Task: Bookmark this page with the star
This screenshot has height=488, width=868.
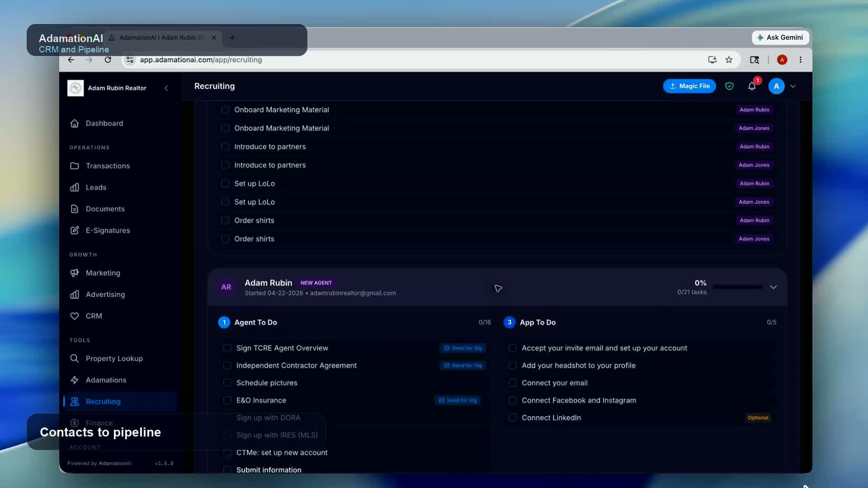Action: click(x=729, y=60)
